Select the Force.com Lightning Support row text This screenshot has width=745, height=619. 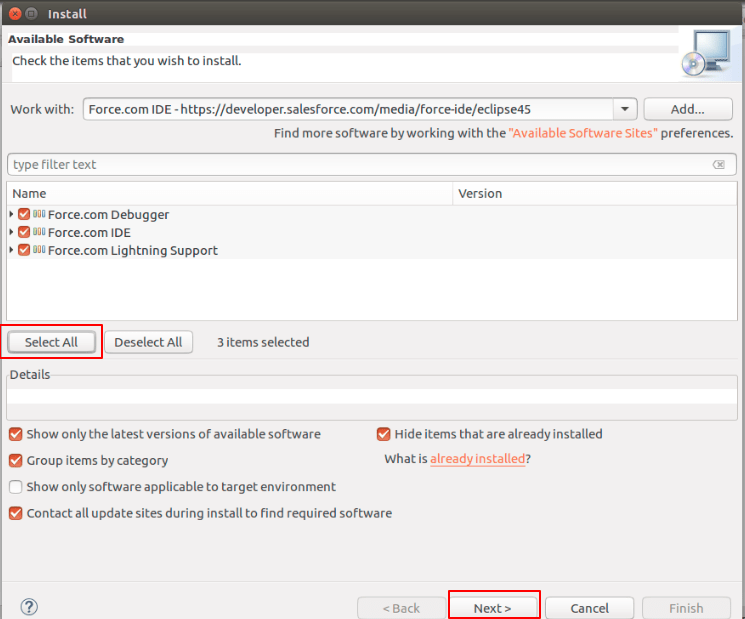[133, 250]
